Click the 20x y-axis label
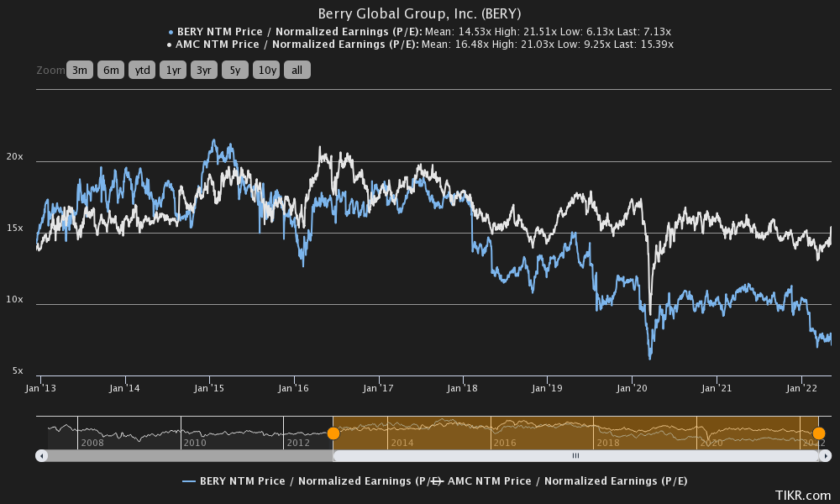The height and width of the screenshot is (504, 840). pos(15,156)
